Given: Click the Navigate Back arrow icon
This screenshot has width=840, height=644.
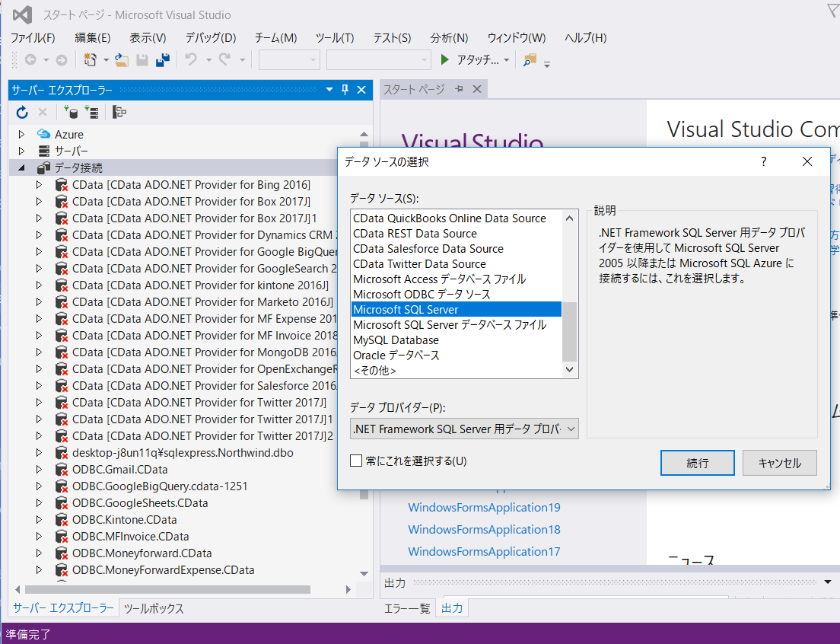Looking at the screenshot, I should (x=31, y=59).
